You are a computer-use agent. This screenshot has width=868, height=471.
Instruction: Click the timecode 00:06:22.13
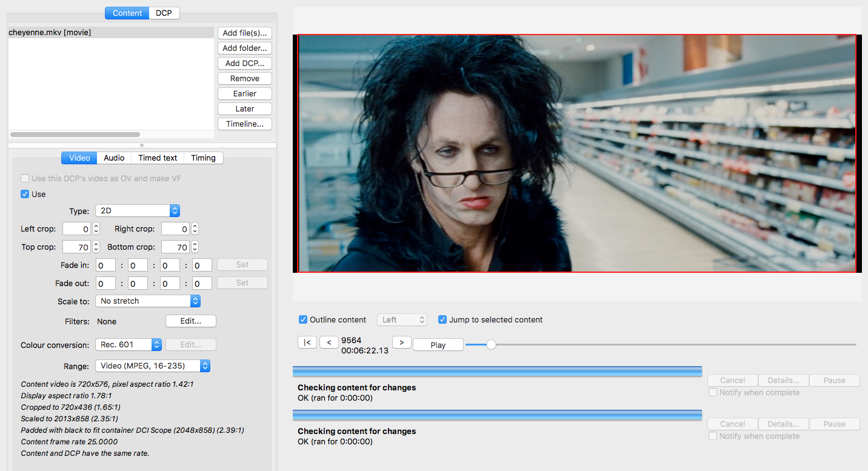coord(365,350)
